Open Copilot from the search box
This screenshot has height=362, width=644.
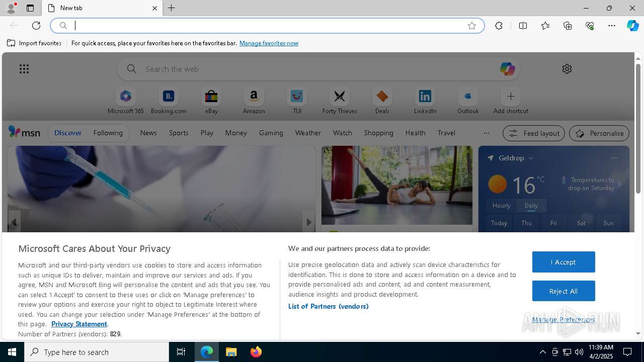507,69
